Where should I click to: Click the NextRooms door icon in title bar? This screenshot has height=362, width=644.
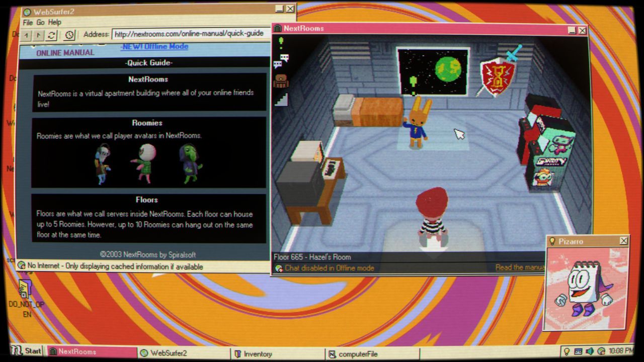pyautogui.click(x=277, y=29)
